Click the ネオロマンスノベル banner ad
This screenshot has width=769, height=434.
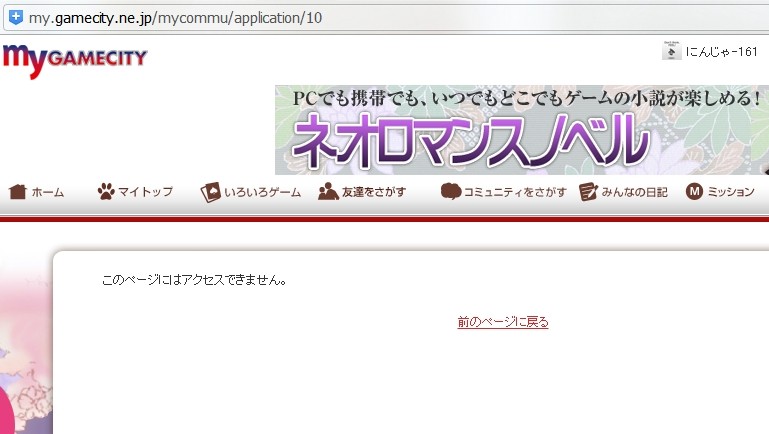(521, 130)
